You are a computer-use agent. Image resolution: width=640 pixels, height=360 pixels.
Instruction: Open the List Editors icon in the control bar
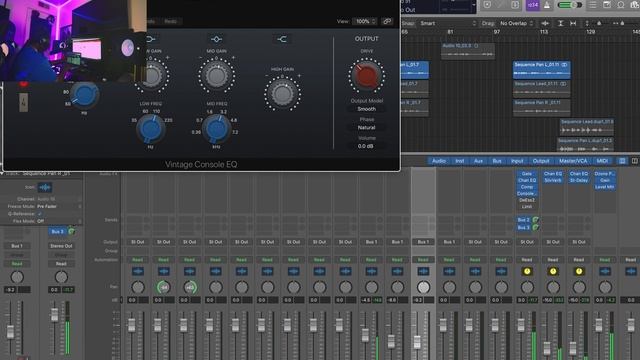click(x=593, y=5)
